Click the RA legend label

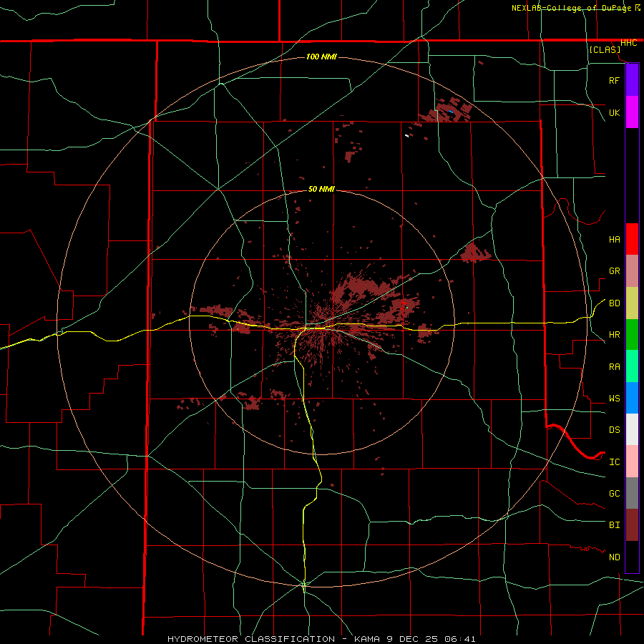coord(614,367)
